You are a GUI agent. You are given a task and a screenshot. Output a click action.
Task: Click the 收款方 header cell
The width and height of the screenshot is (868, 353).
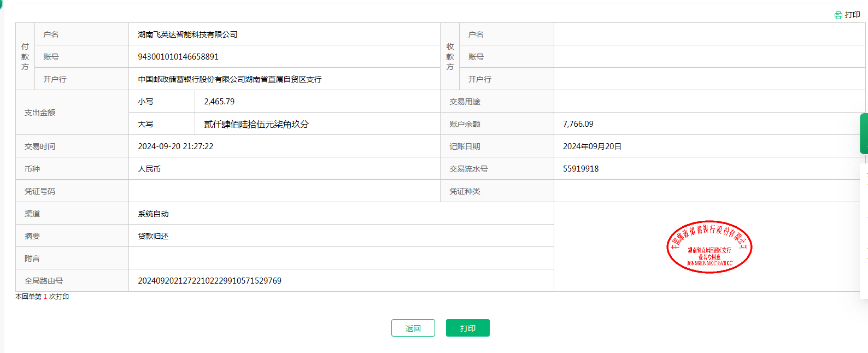click(x=450, y=56)
